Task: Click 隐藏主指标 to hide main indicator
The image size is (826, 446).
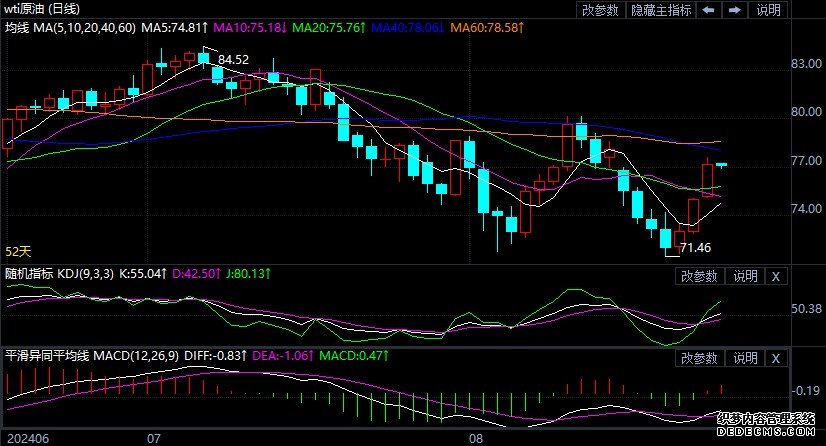Action: (x=661, y=10)
